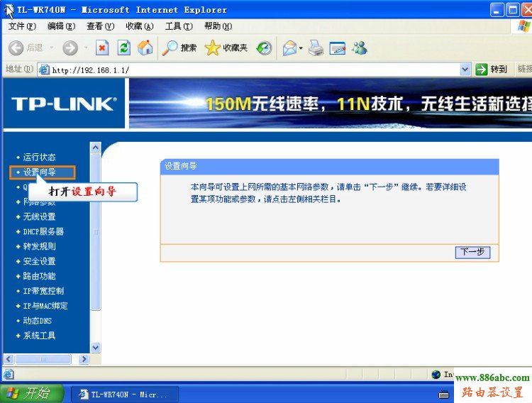Open the Messenger people icon
This screenshot has height=403, width=532.
click(360, 48)
